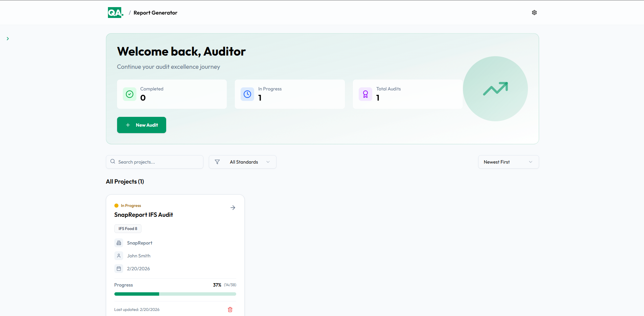Click the building icon next to SnapReport
Viewport: 644px width, 316px height.
coord(119,243)
